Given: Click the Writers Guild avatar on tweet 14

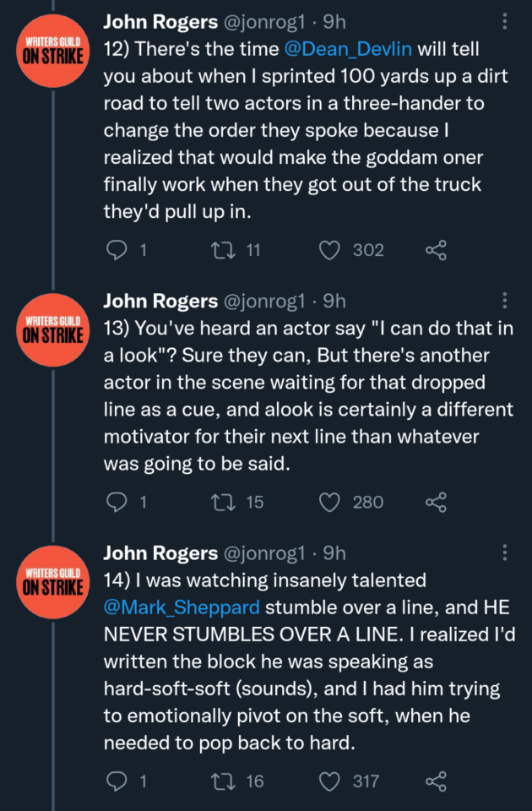Looking at the screenshot, I should click(x=52, y=580).
